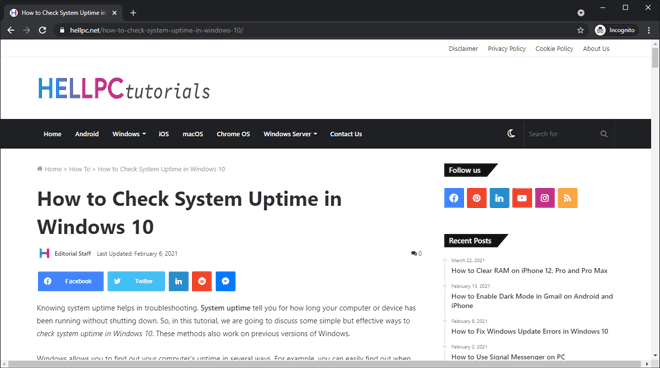Open the Chrome OS category

pyautogui.click(x=233, y=134)
